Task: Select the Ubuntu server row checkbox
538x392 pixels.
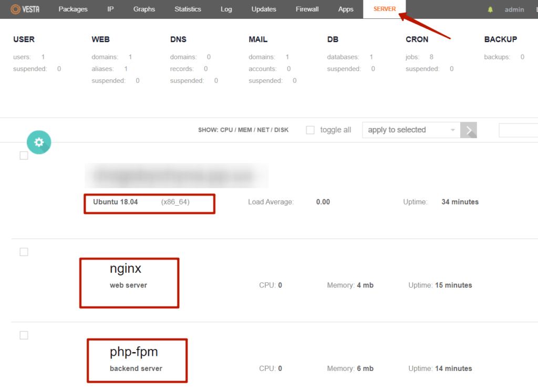Action: (x=24, y=155)
